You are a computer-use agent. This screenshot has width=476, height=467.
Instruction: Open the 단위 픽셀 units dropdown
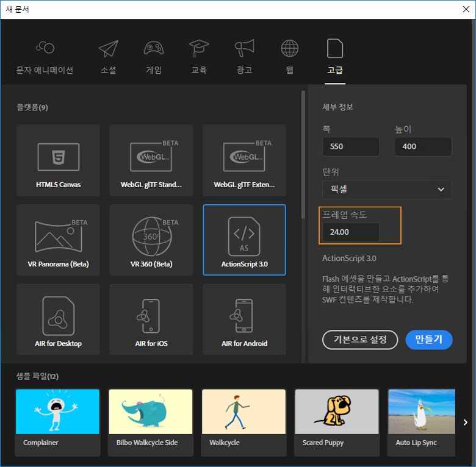387,190
